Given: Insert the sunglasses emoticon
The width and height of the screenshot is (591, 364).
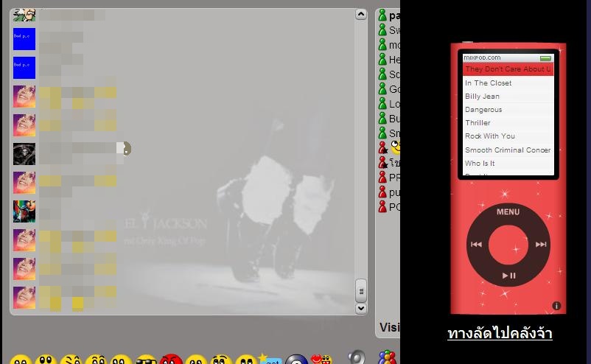Looking at the screenshot, I should coord(146,359).
